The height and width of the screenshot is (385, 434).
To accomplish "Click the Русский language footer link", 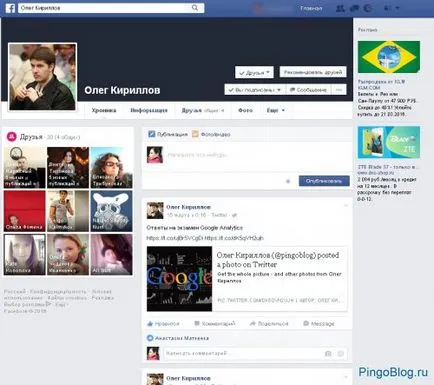I will point(15,291).
